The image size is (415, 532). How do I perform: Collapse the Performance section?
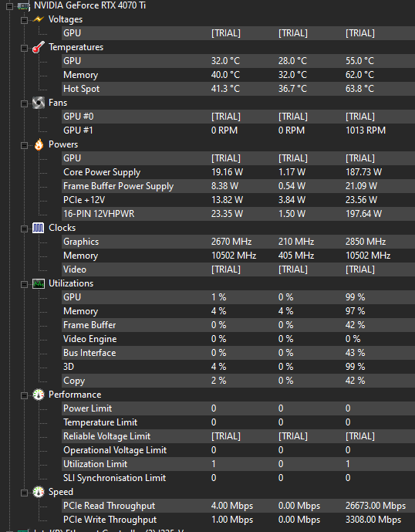tap(24, 395)
